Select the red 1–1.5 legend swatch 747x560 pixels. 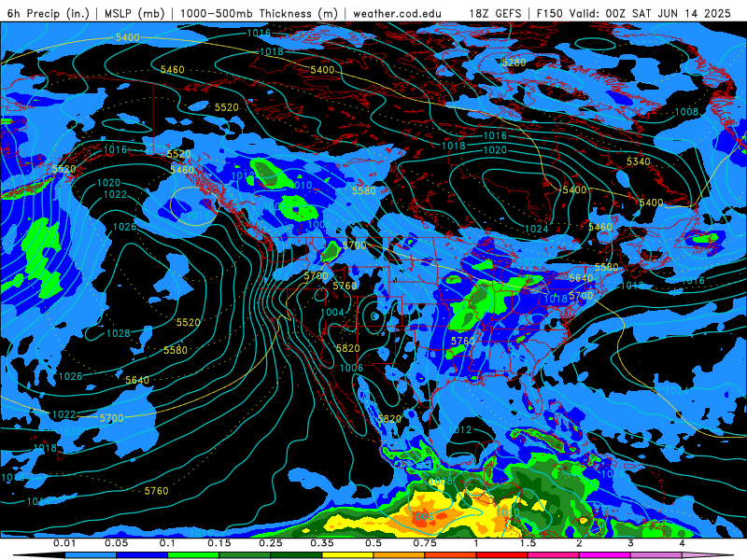(502, 555)
